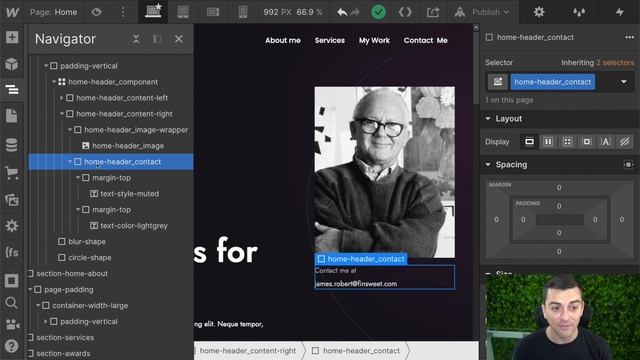
Task: Open the Style Manager drops tab
Action: pos(579,12)
